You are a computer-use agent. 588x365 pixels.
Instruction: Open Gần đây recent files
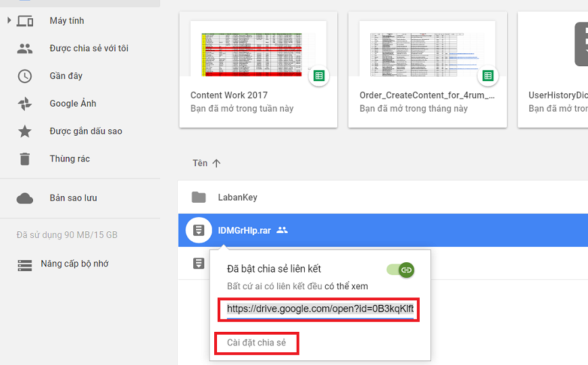(66, 76)
